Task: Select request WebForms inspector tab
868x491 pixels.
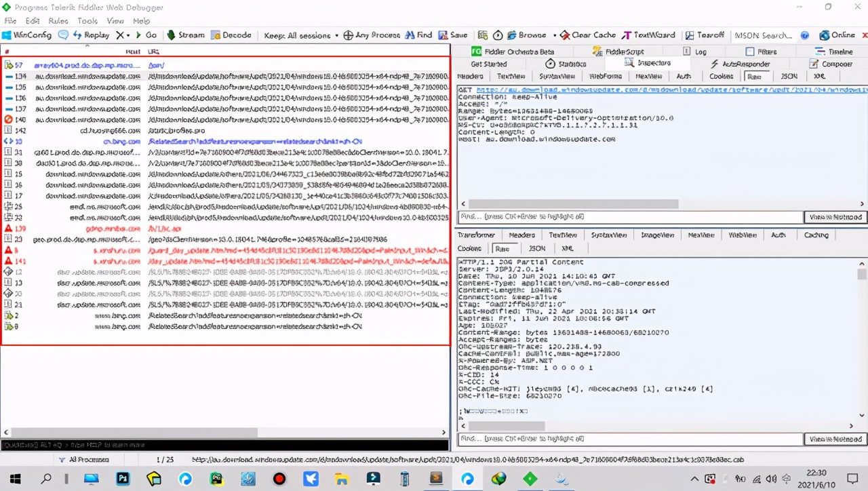Action: [605, 77]
